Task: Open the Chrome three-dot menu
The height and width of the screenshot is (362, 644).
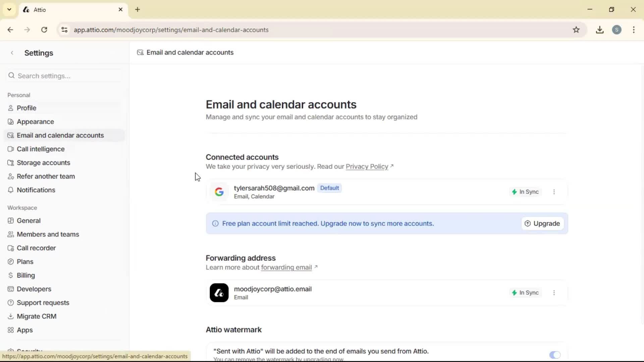Action: pyautogui.click(x=634, y=30)
